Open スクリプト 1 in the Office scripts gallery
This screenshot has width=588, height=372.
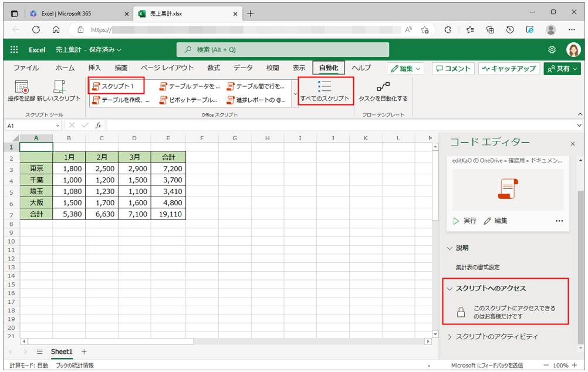(x=117, y=86)
